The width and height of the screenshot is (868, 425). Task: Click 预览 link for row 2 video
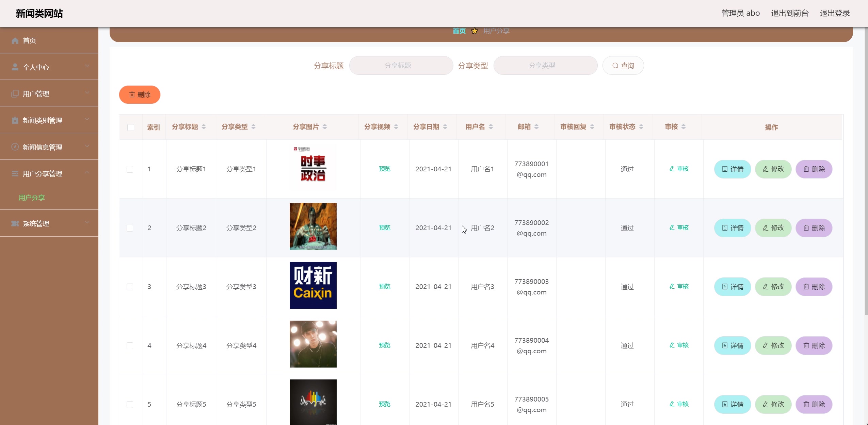385,227
